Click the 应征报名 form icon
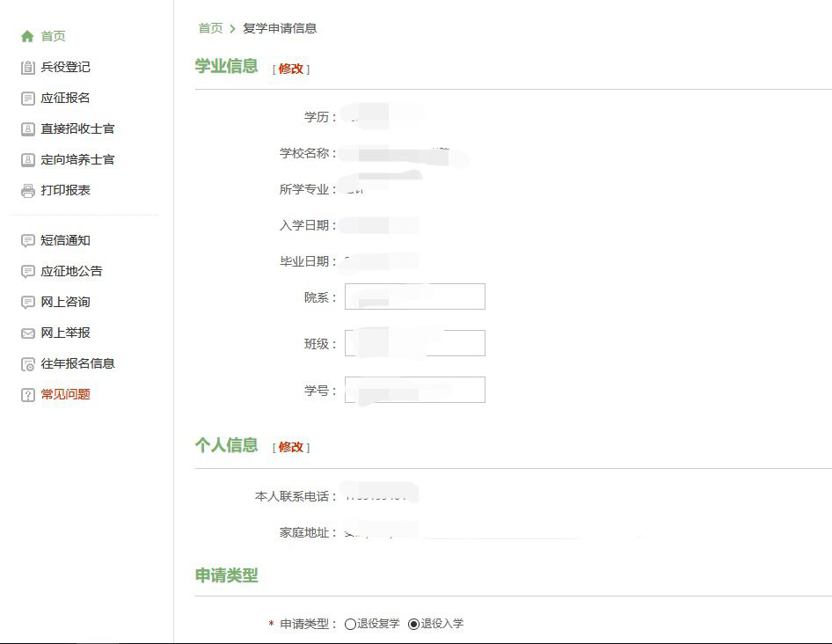Image resolution: width=832 pixels, height=644 pixels. click(27, 99)
